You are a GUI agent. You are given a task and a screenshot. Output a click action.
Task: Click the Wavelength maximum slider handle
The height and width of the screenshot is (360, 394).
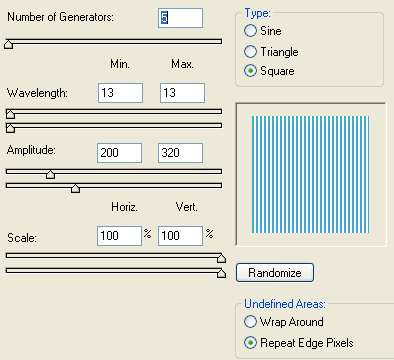click(x=10, y=128)
